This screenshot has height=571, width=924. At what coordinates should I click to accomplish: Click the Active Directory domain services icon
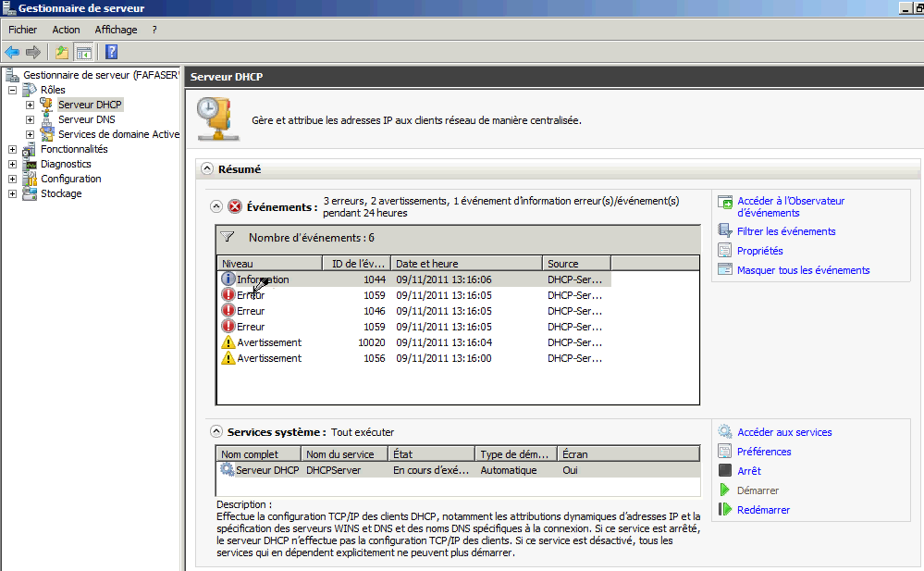pyautogui.click(x=46, y=134)
